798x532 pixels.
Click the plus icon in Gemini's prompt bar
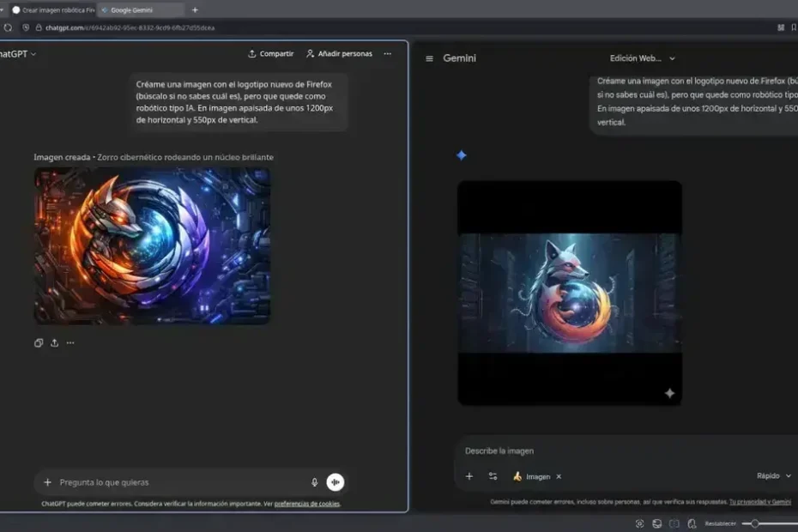point(469,475)
